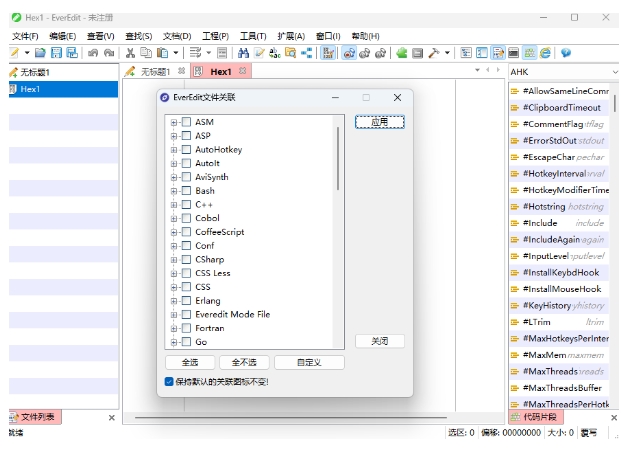Open the 工具(T) menu
Screen dimensions: 621x450
[x=253, y=36]
